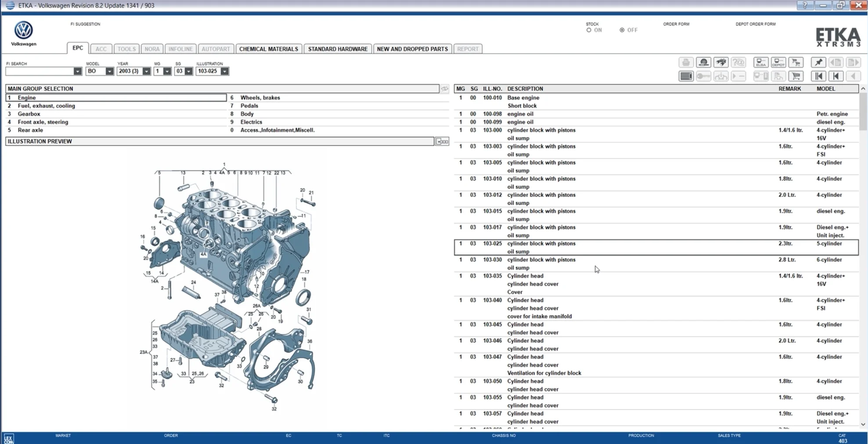868x444 pixels.
Task: Click the barcode list view icon
Action: (x=686, y=76)
